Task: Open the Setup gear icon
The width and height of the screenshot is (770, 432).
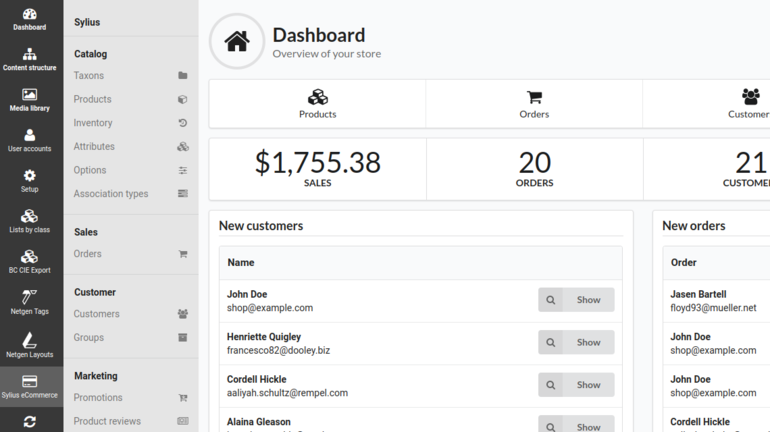Action: coord(30,181)
